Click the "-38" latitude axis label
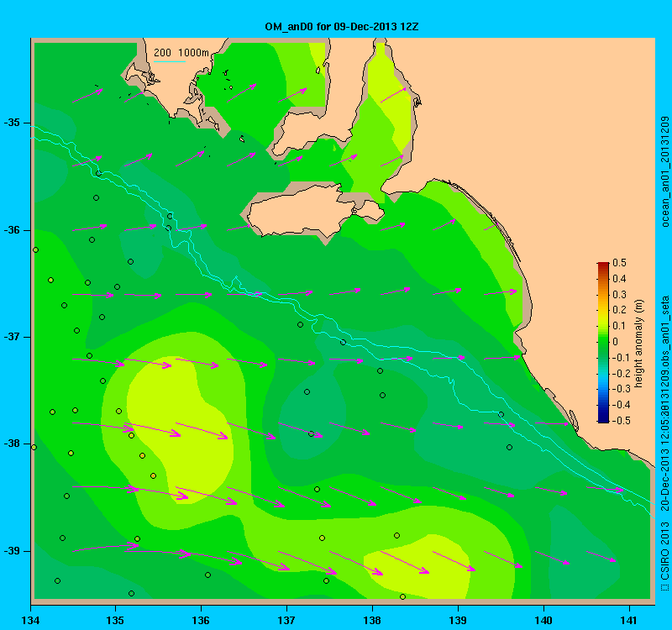This screenshot has height=630, width=672. pos(12,444)
